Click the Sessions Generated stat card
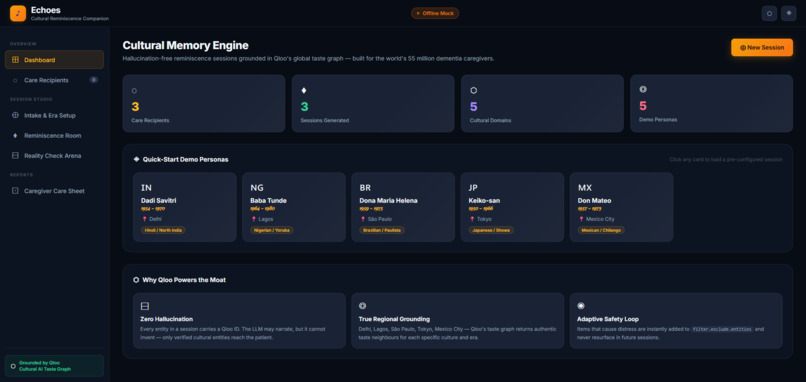Image resolution: width=806 pixels, height=382 pixels. 373,103
